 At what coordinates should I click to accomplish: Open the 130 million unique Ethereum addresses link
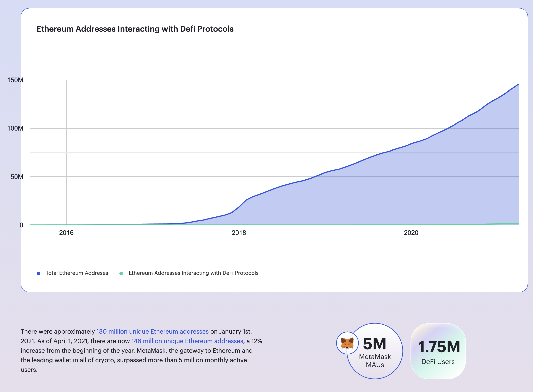click(x=152, y=331)
